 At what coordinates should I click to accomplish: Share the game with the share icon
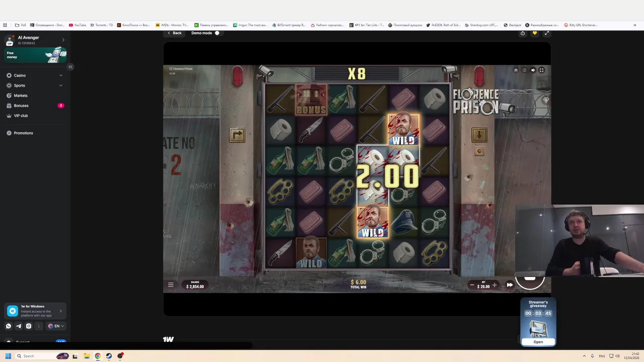point(523,33)
